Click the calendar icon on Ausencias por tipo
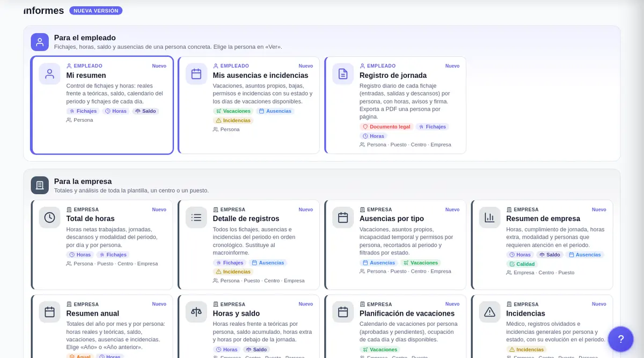 (x=343, y=217)
